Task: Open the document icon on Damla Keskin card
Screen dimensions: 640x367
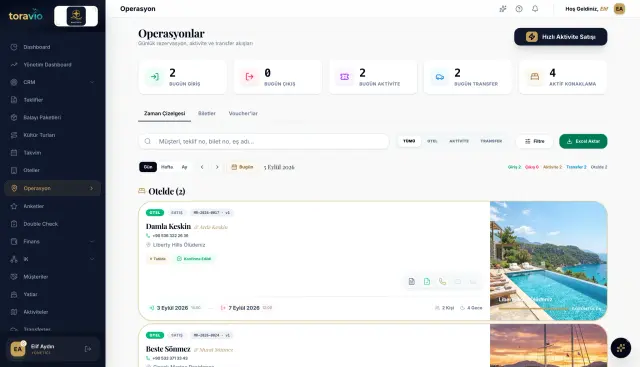Action: pos(411,282)
